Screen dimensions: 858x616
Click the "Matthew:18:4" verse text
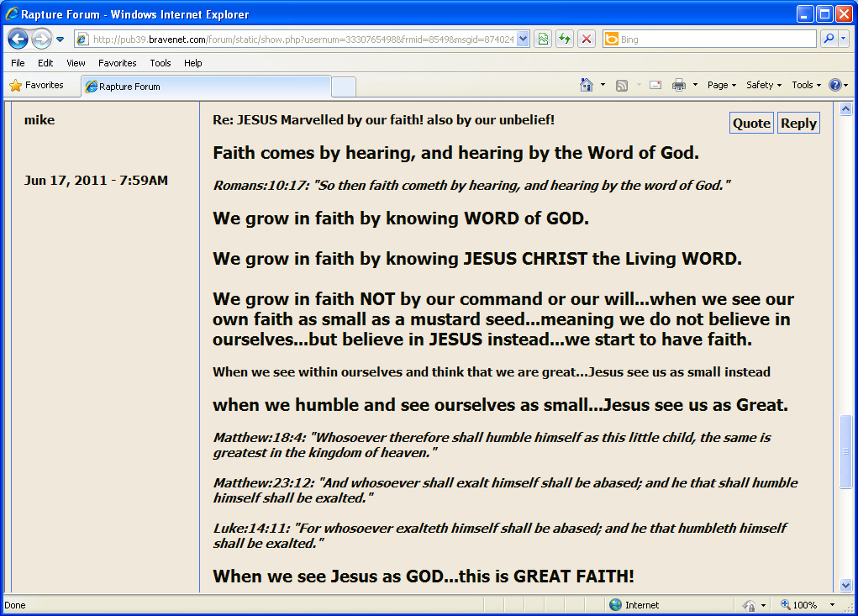click(x=492, y=445)
